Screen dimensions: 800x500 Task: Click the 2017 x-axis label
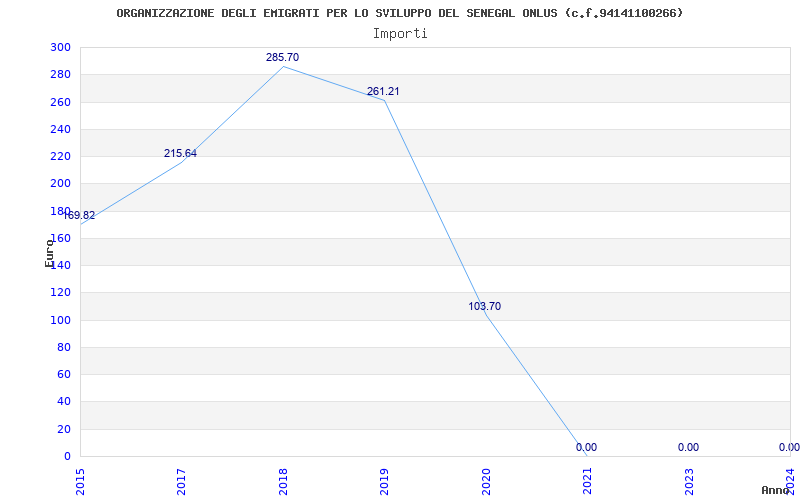(x=182, y=482)
